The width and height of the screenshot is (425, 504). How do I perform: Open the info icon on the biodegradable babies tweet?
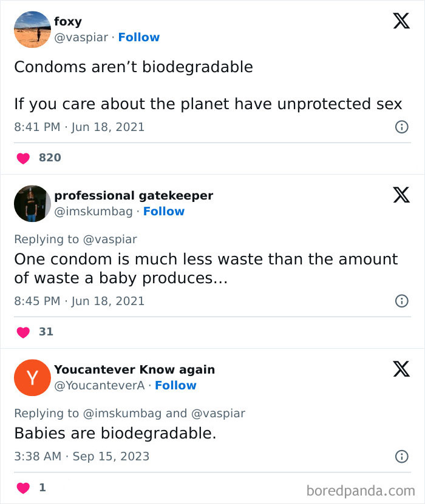click(x=401, y=458)
